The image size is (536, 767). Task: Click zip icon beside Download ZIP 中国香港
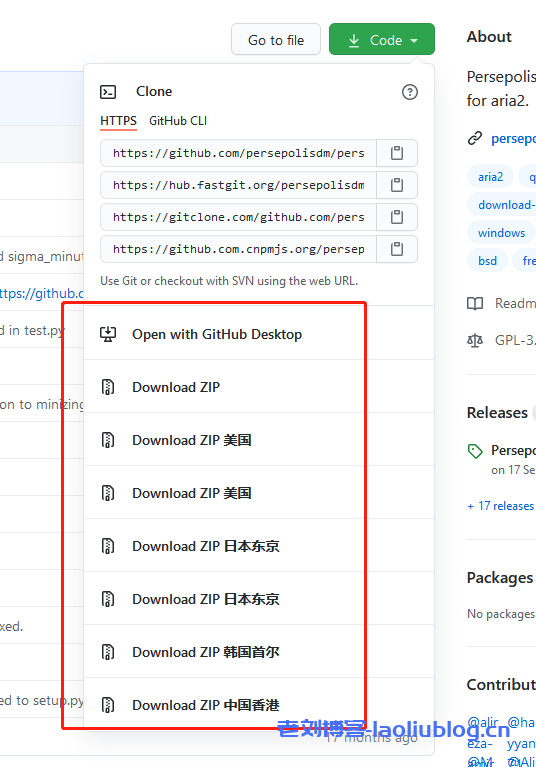(108, 705)
